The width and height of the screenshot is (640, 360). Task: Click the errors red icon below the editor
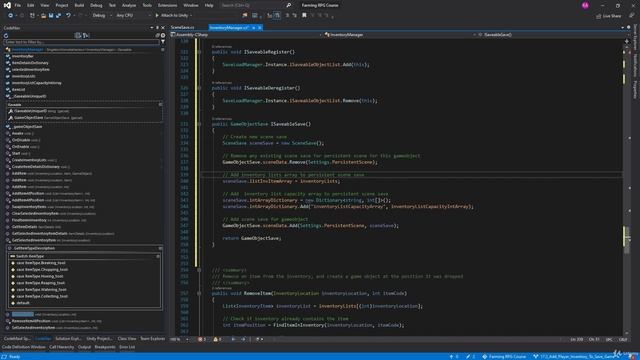click(x=200, y=339)
